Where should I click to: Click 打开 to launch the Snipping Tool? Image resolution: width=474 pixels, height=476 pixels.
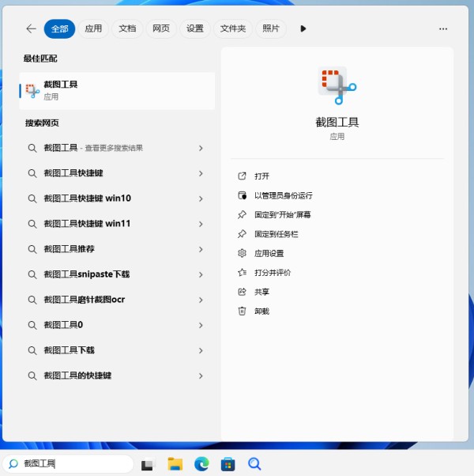click(x=261, y=176)
